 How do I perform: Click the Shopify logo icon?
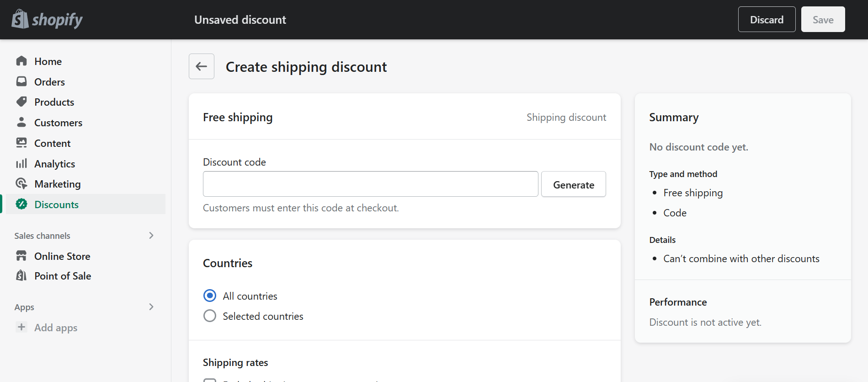(20, 19)
